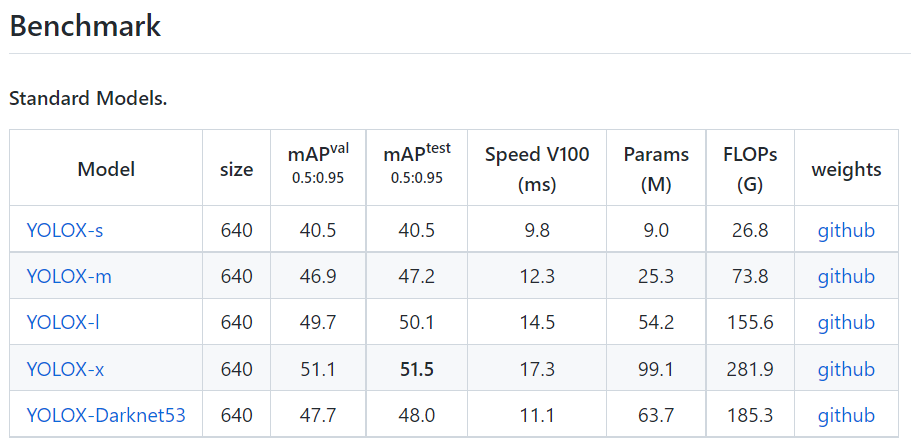
Task: Open the YOLOX-l model link
Action: tap(63, 322)
